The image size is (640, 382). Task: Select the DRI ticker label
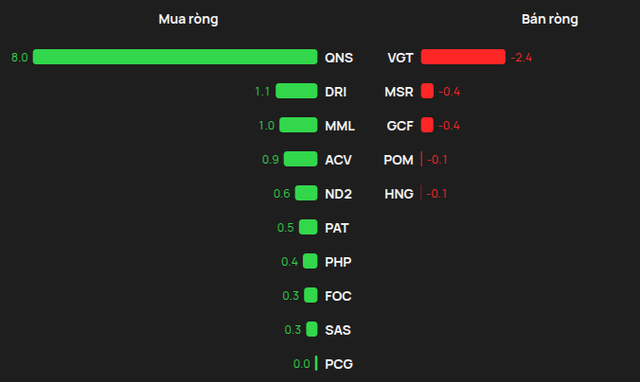(336, 92)
